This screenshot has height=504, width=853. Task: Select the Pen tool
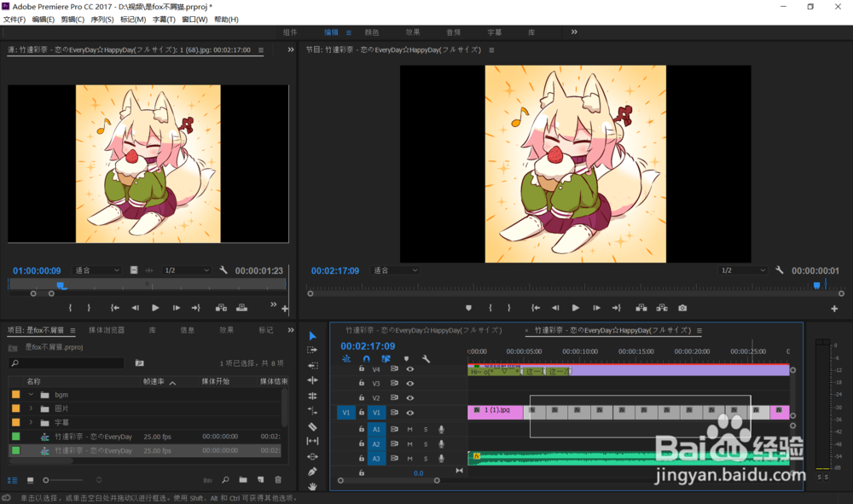tap(312, 472)
